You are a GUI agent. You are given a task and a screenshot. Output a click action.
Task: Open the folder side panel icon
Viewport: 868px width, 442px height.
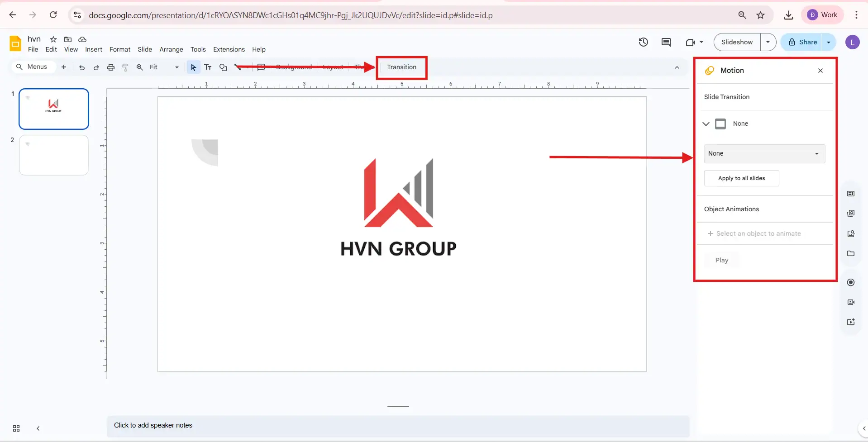[851, 253]
